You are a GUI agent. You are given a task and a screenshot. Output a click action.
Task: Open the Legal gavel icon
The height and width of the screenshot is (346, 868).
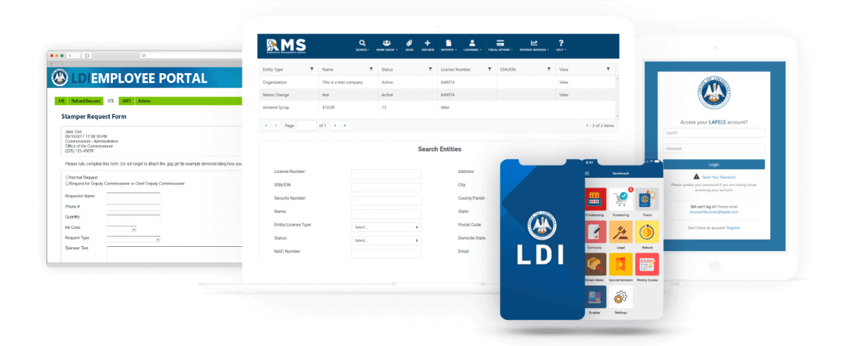(x=621, y=232)
